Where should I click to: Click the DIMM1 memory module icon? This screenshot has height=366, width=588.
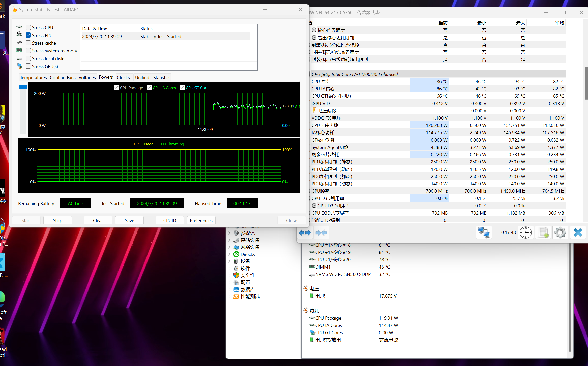pyautogui.click(x=312, y=267)
